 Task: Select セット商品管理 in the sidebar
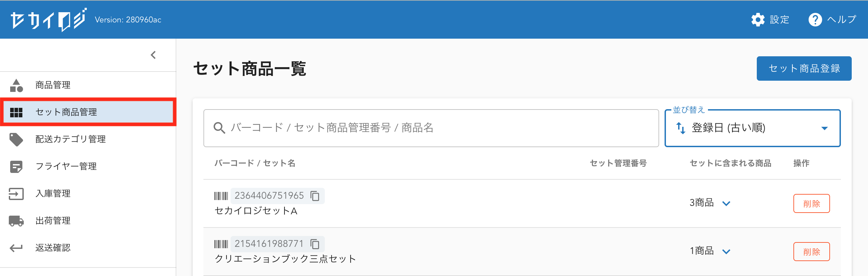[x=66, y=112]
